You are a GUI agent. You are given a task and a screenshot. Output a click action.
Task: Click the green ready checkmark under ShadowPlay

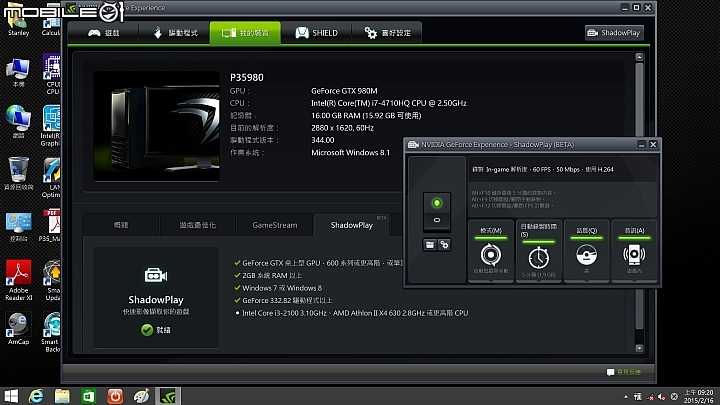(147, 330)
